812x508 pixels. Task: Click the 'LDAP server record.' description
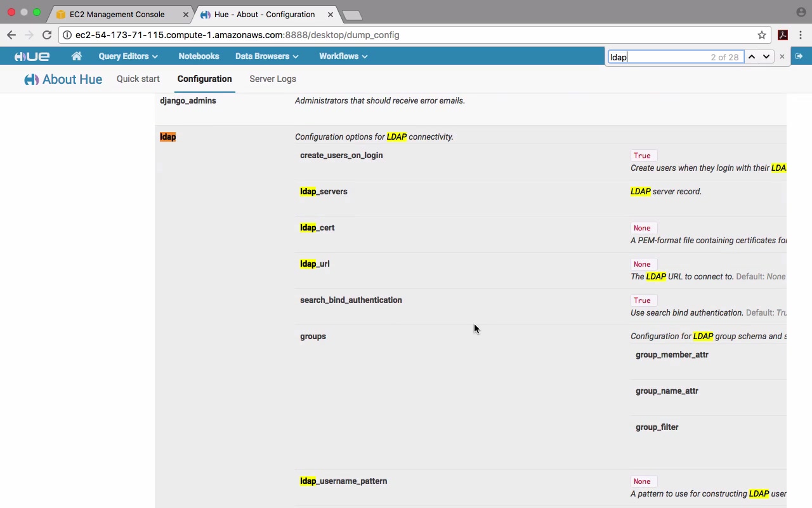[666, 191]
